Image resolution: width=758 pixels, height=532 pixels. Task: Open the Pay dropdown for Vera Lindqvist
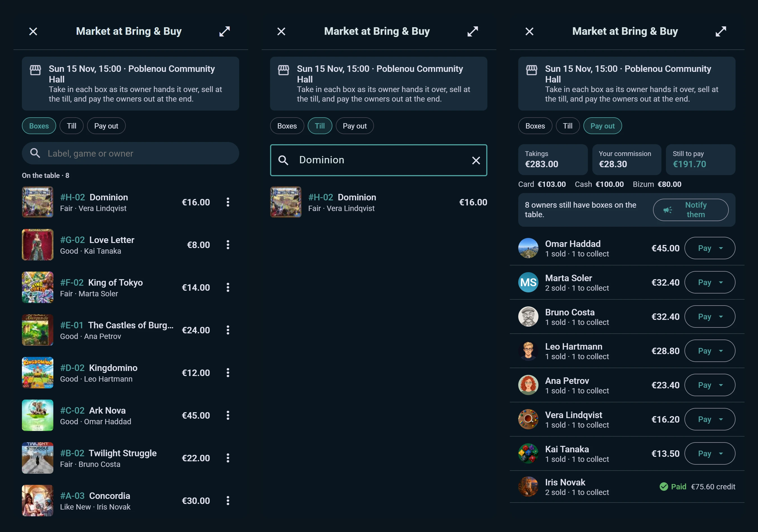(x=710, y=419)
